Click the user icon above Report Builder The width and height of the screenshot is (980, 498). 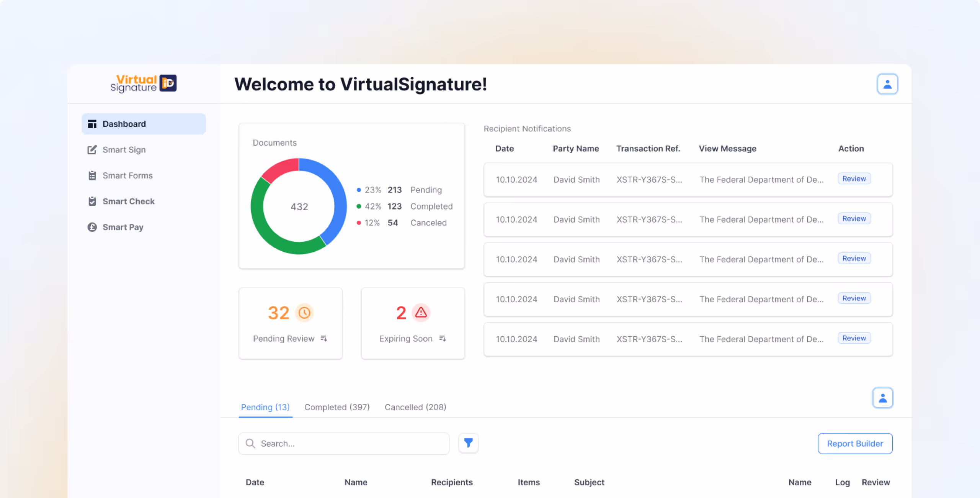tap(883, 398)
